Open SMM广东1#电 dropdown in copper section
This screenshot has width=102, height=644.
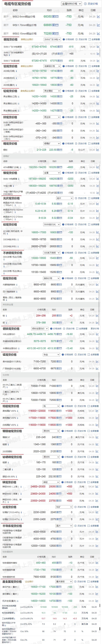coord(52,39)
